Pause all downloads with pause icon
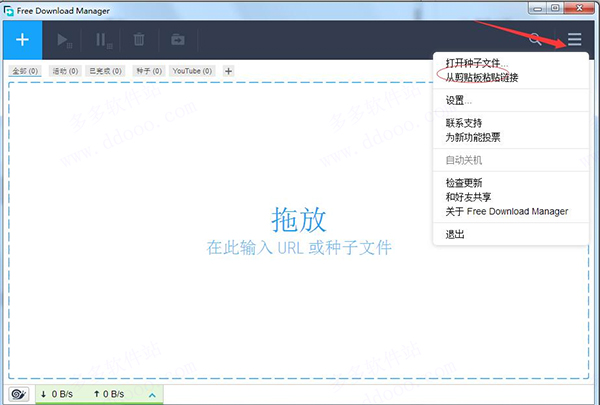600x405 pixels. (103, 40)
